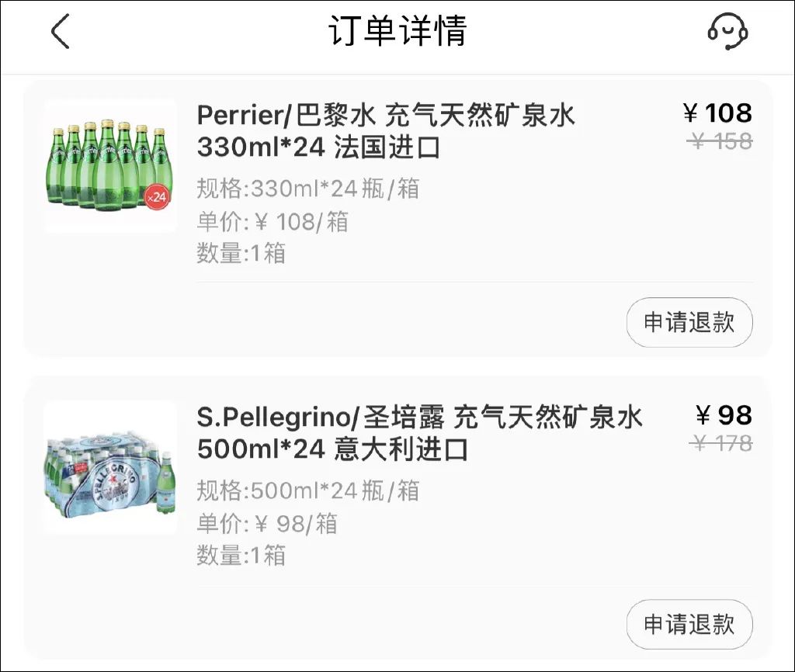
Task: Open customer support chat via top-right icon
Action: [x=728, y=32]
